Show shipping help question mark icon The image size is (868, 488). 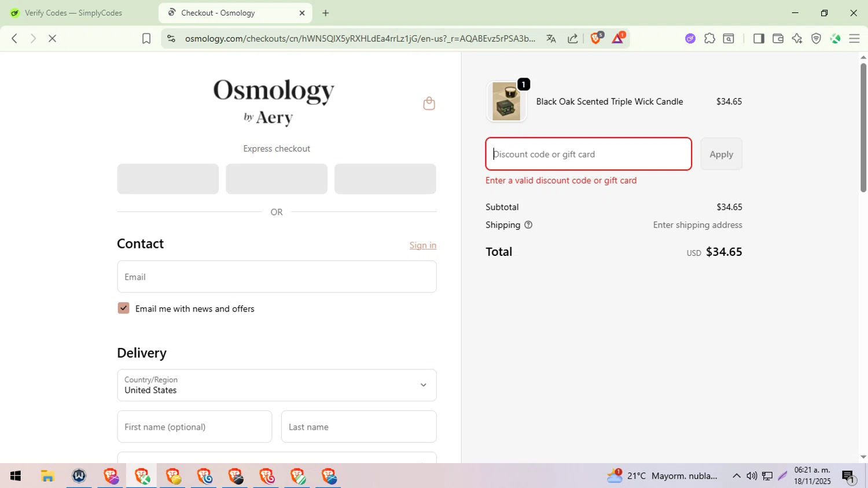click(528, 225)
